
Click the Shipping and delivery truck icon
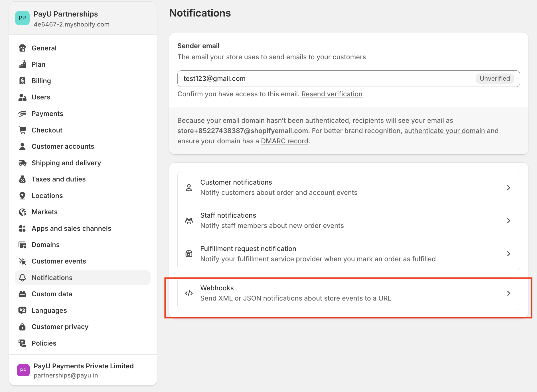click(23, 163)
